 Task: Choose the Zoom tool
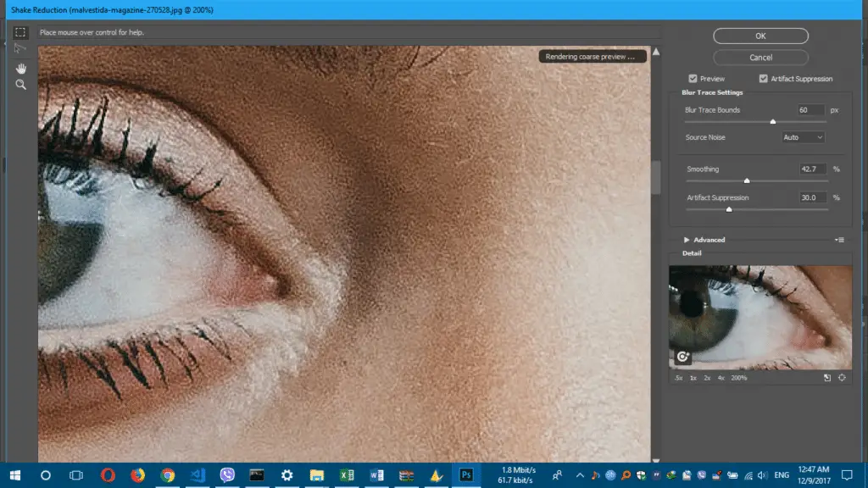20,84
